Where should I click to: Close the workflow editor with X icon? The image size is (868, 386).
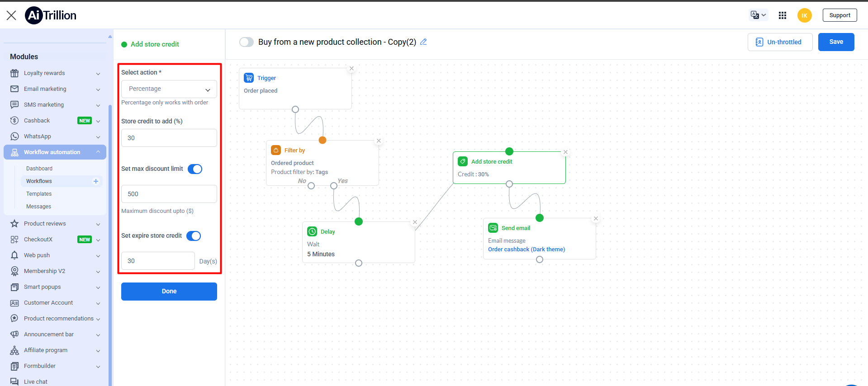[11, 15]
